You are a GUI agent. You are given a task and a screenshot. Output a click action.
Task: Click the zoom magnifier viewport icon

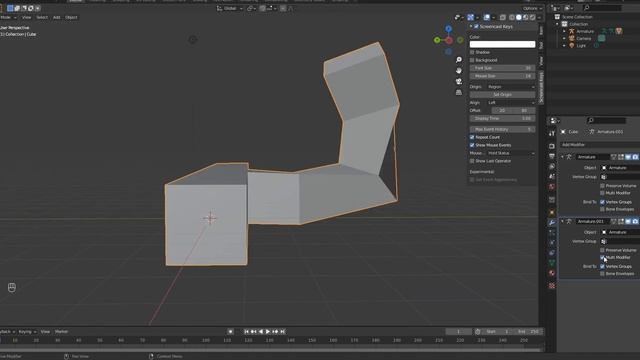(x=459, y=60)
